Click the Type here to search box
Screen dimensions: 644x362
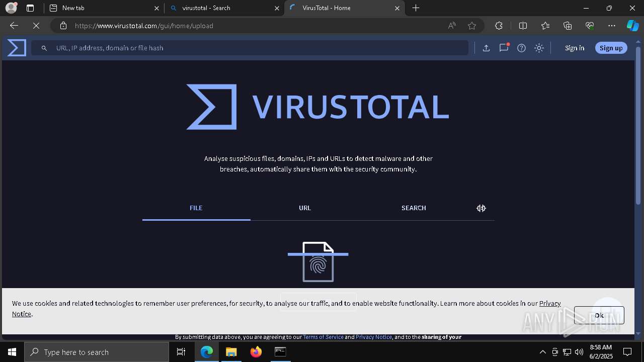coord(97,352)
